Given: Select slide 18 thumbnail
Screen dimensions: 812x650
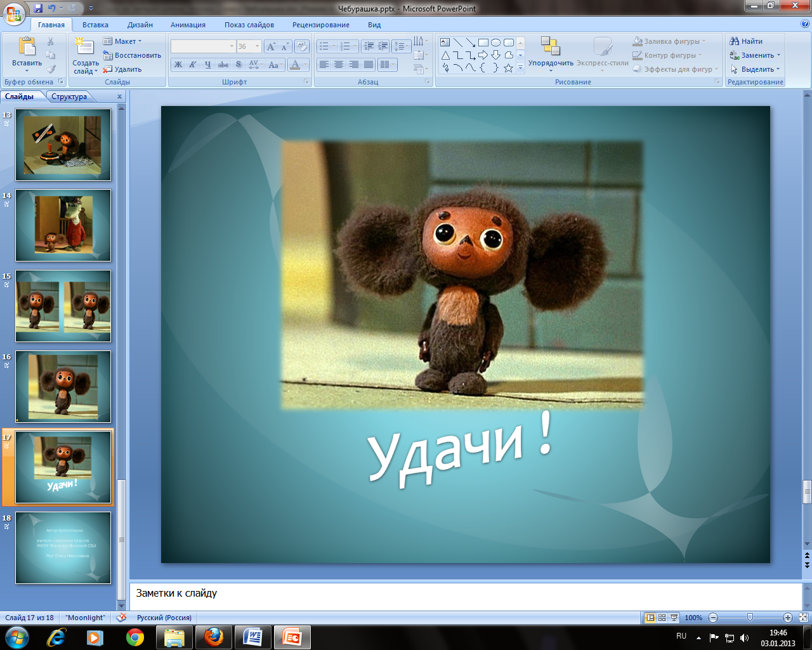Looking at the screenshot, I should tap(63, 548).
